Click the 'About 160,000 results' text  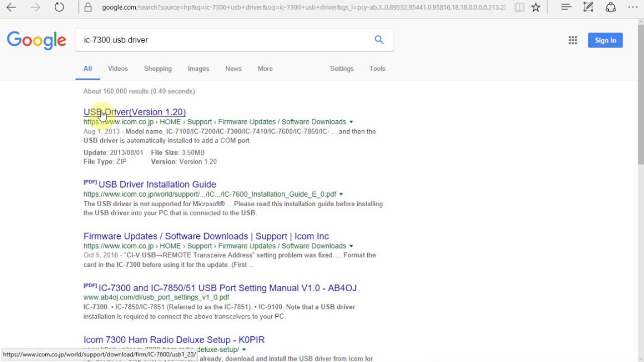coord(139,91)
